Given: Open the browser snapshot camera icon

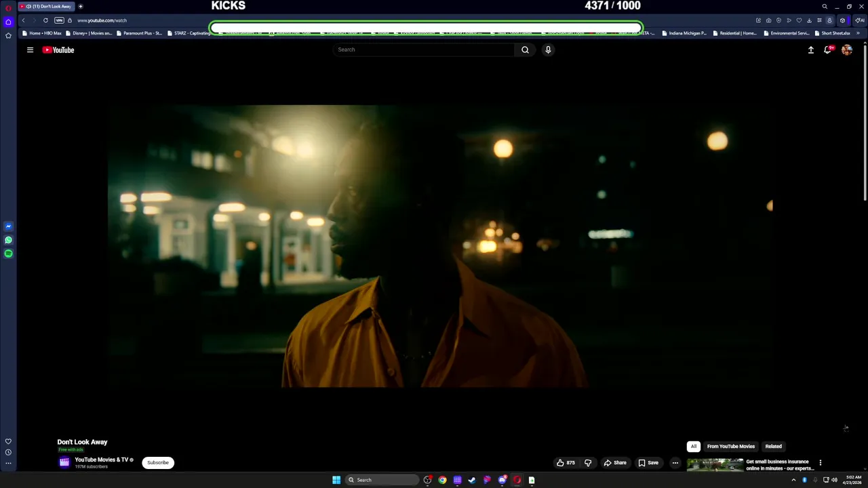Looking at the screenshot, I should tap(768, 20).
